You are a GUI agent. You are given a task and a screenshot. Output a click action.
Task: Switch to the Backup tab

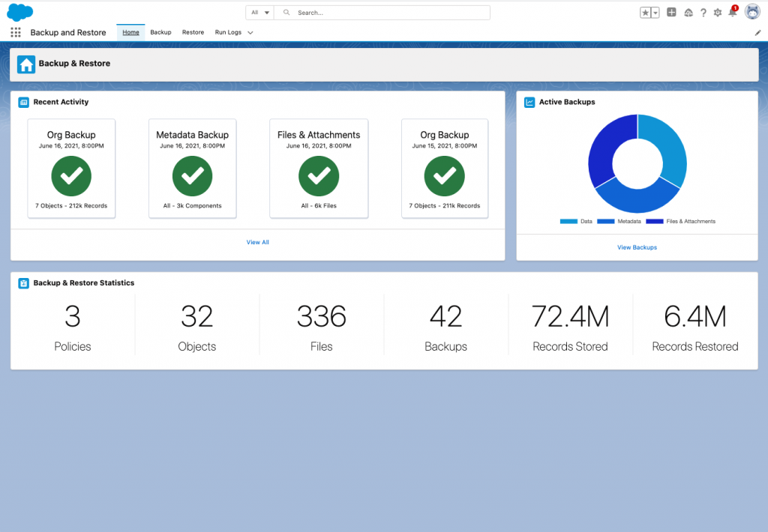pos(160,32)
